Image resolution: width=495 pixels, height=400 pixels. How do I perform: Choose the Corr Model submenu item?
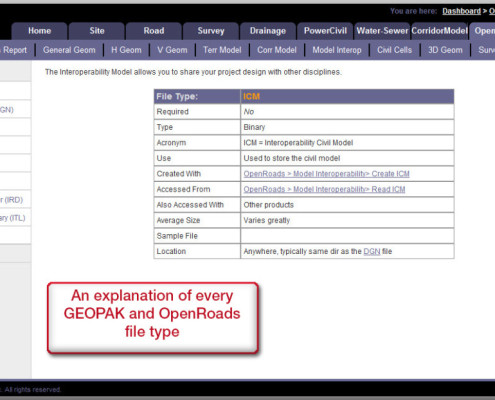(277, 50)
